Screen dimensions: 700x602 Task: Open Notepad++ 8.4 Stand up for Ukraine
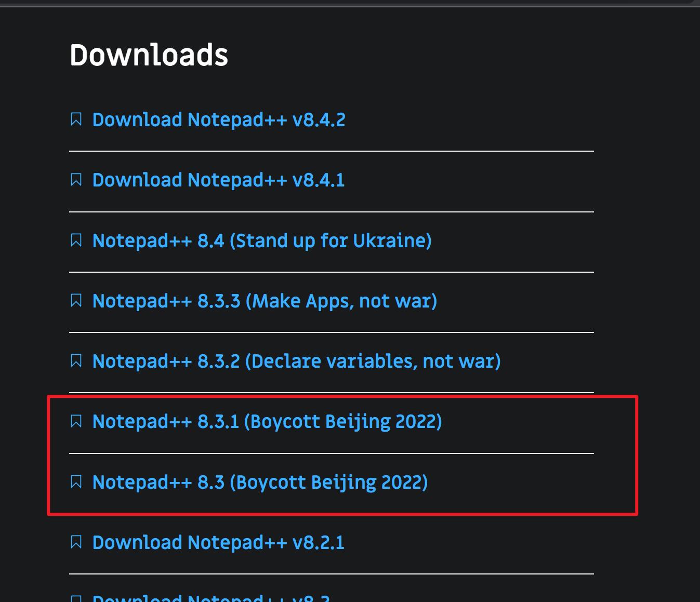(x=262, y=240)
